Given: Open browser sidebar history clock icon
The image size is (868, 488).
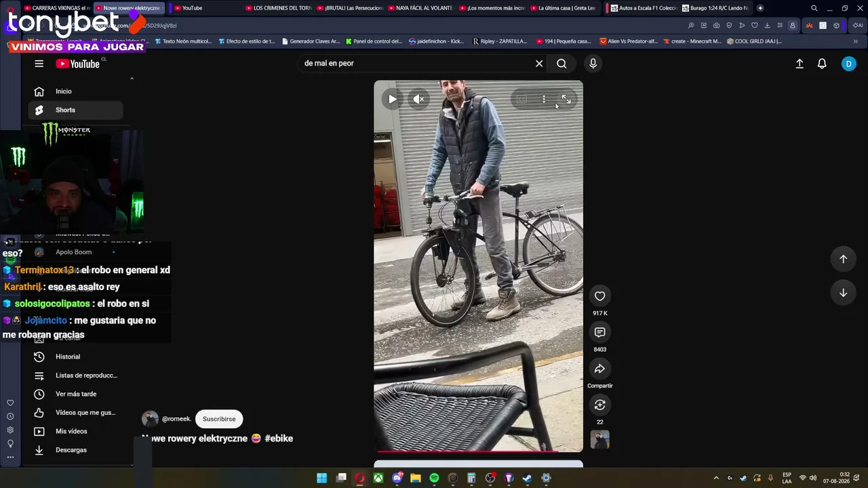Looking at the screenshot, I should point(10,417).
